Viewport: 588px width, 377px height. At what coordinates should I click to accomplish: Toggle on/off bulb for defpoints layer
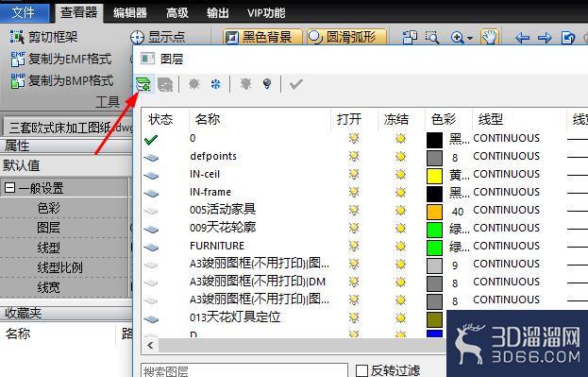pyautogui.click(x=354, y=156)
